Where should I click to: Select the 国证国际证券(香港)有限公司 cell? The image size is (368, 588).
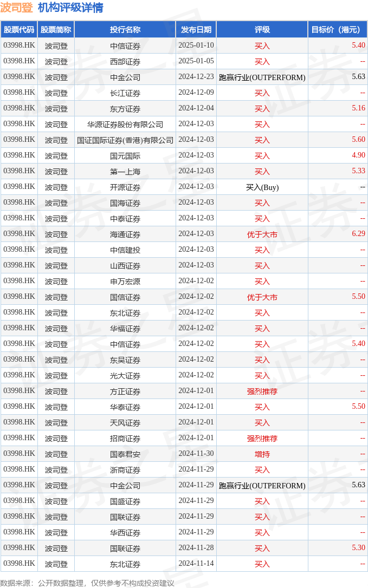125,140
